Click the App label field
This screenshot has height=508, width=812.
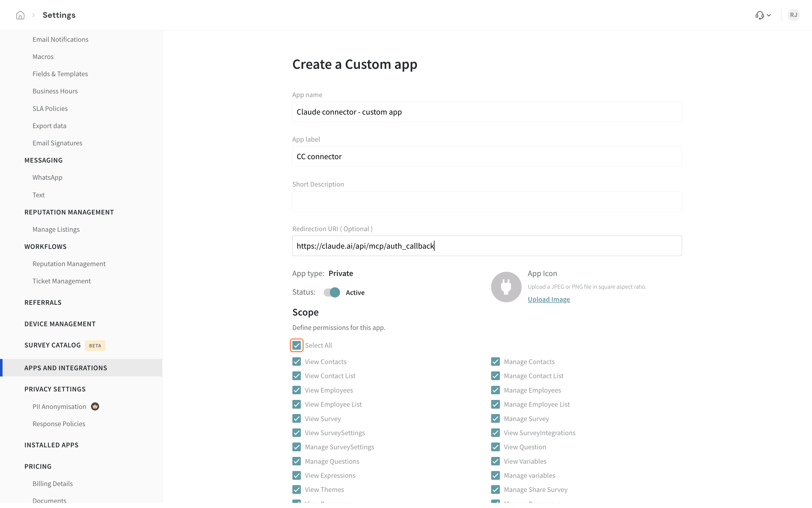[x=487, y=157]
